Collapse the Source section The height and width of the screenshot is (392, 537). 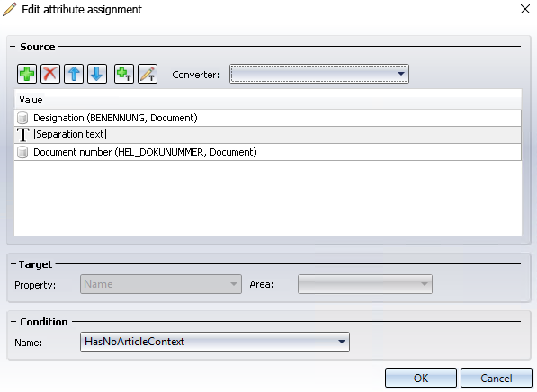(x=13, y=47)
